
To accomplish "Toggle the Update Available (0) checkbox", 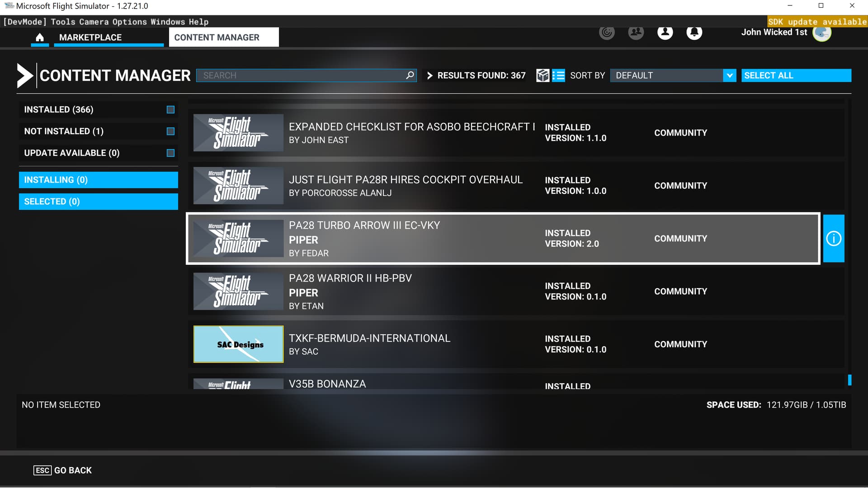I will [x=170, y=153].
